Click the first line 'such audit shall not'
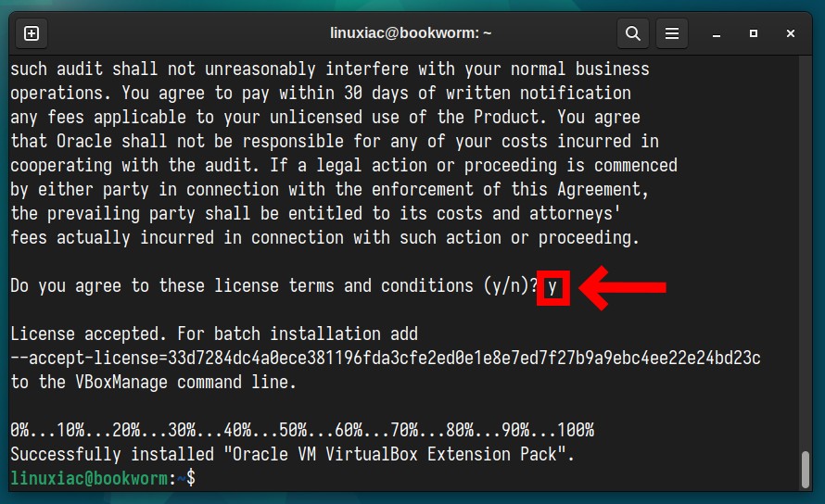The width and height of the screenshot is (825, 504). click(x=329, y=69)
